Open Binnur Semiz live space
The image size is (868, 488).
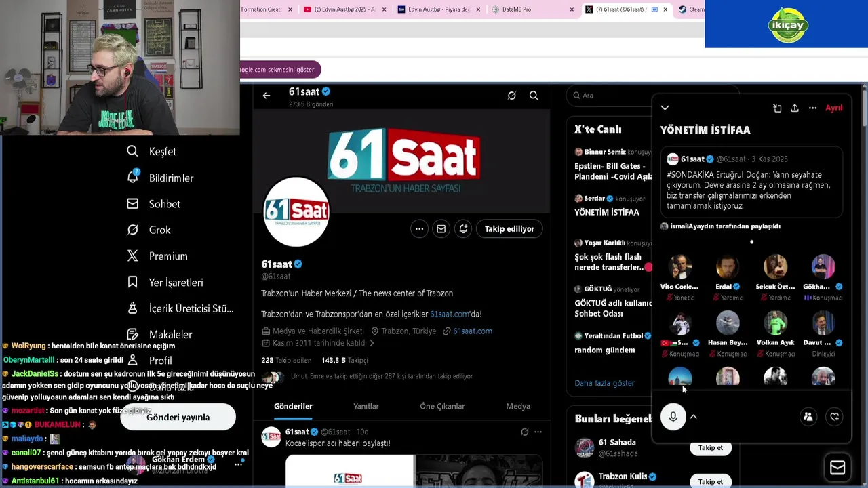point(613,164)
